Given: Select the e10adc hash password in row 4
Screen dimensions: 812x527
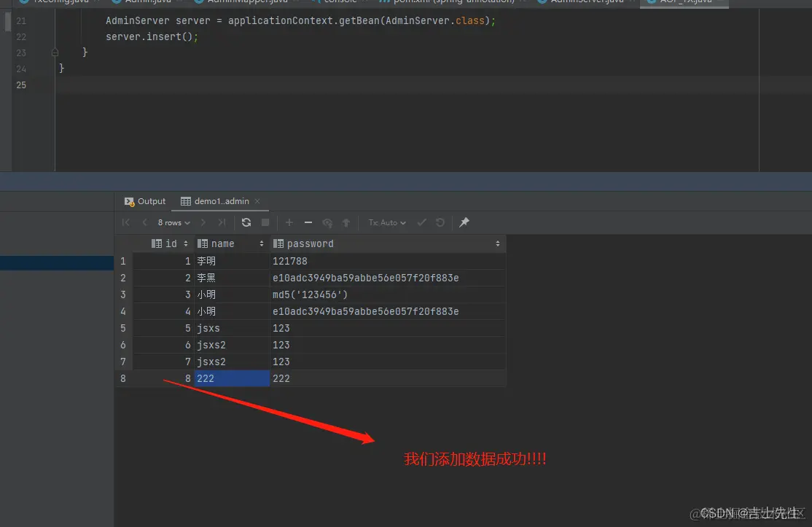Looking at the screenshot, I should point(388,312).
